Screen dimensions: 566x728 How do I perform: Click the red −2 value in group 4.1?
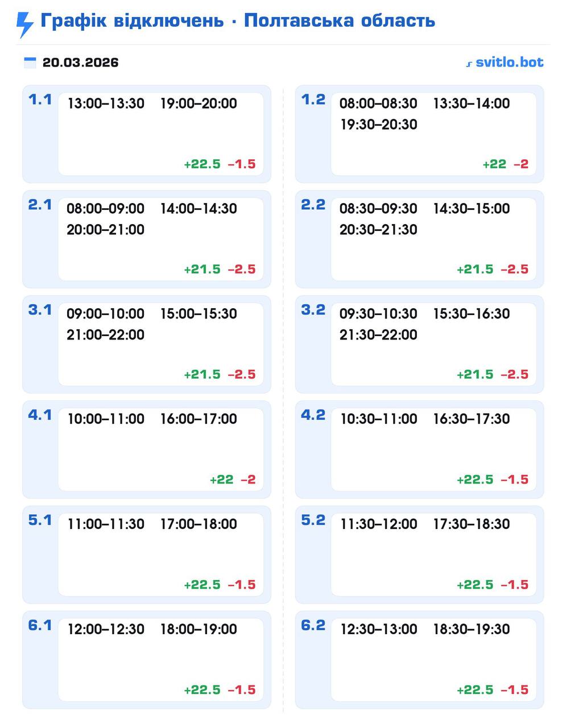(x=248, y=480)
